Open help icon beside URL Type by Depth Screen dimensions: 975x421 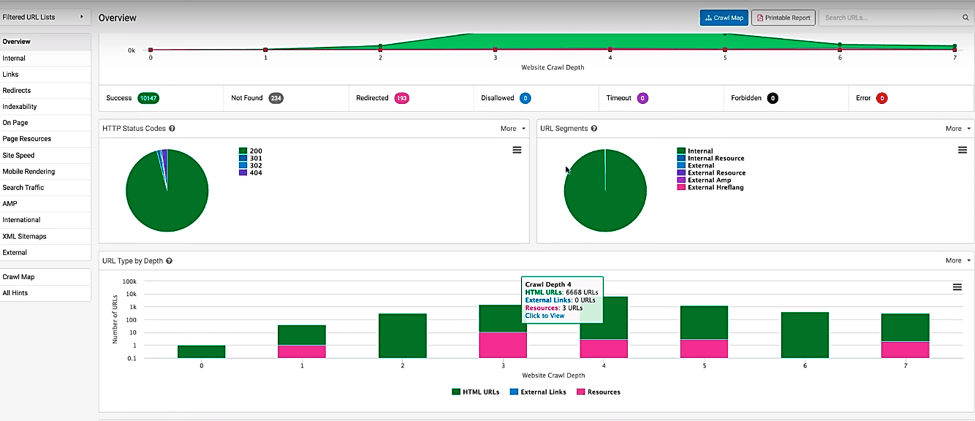click(169, 261)
